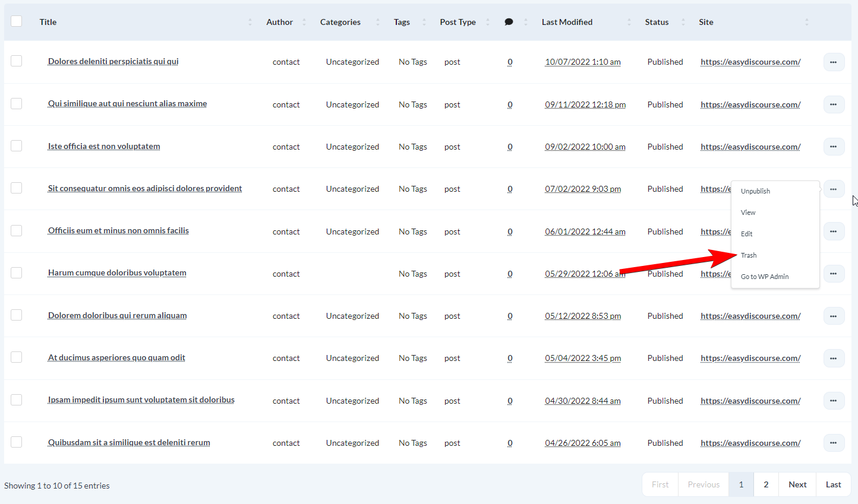
Task: Click date 05/29/2022 12:06 am
Action: coord(585,274)
